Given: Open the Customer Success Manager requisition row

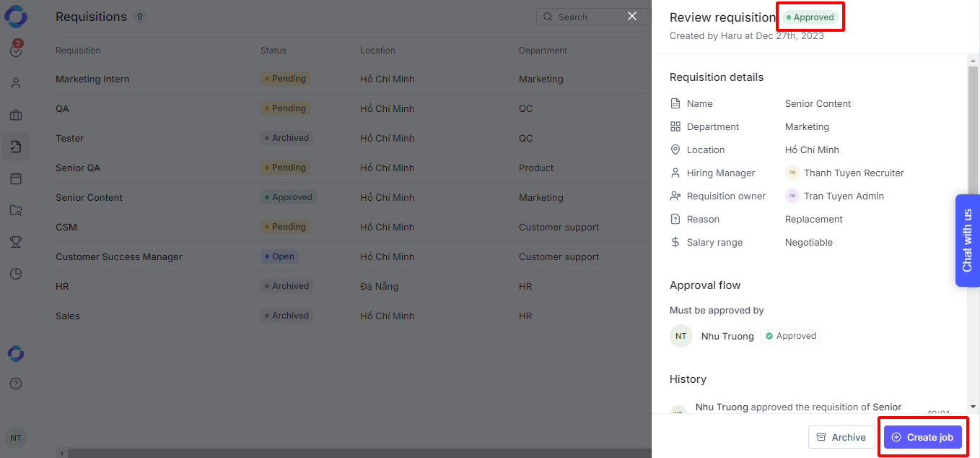Looking at the screenshot, I should point(119,256).
